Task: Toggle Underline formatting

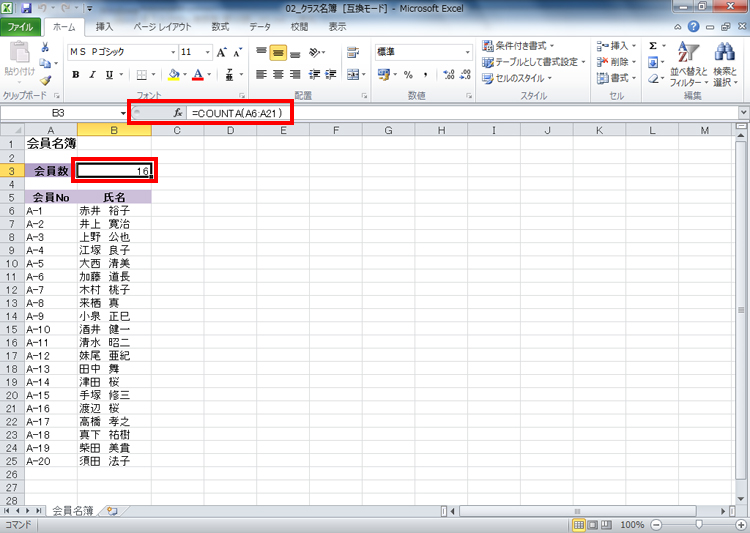Action: point(109,75)
